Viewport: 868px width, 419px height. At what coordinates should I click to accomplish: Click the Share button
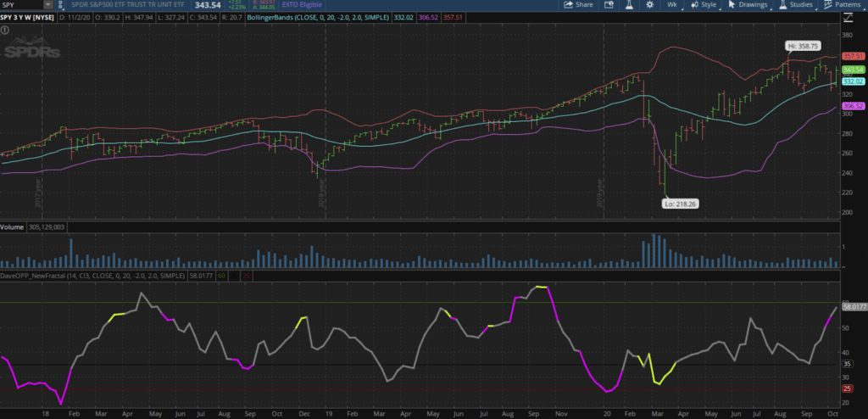[x=578, y=4]
